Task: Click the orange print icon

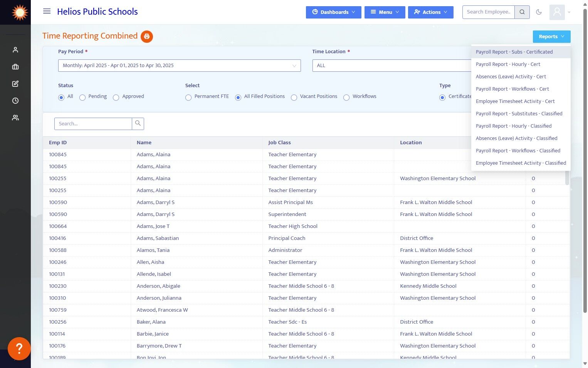Action: pos(147,37)
